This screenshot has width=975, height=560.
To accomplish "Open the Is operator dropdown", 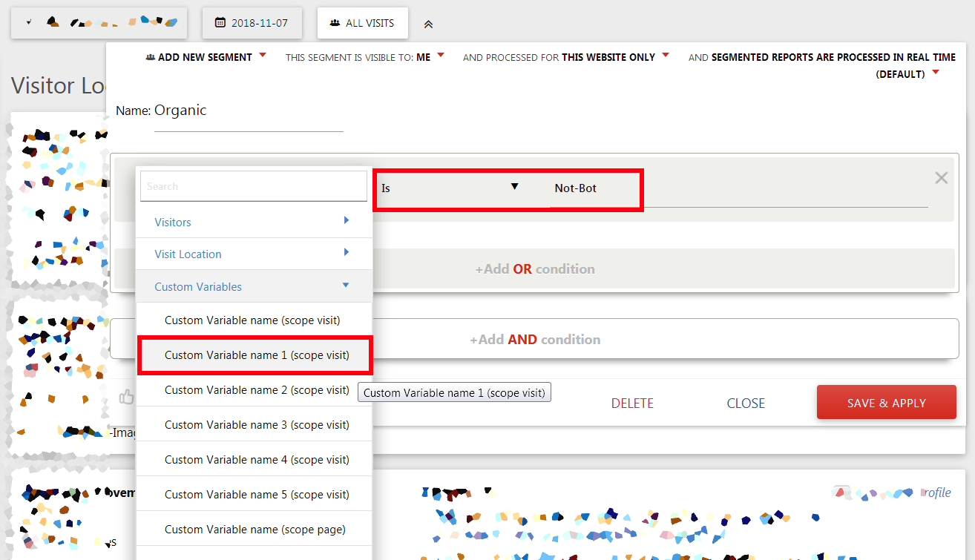I will pos(449,188).
